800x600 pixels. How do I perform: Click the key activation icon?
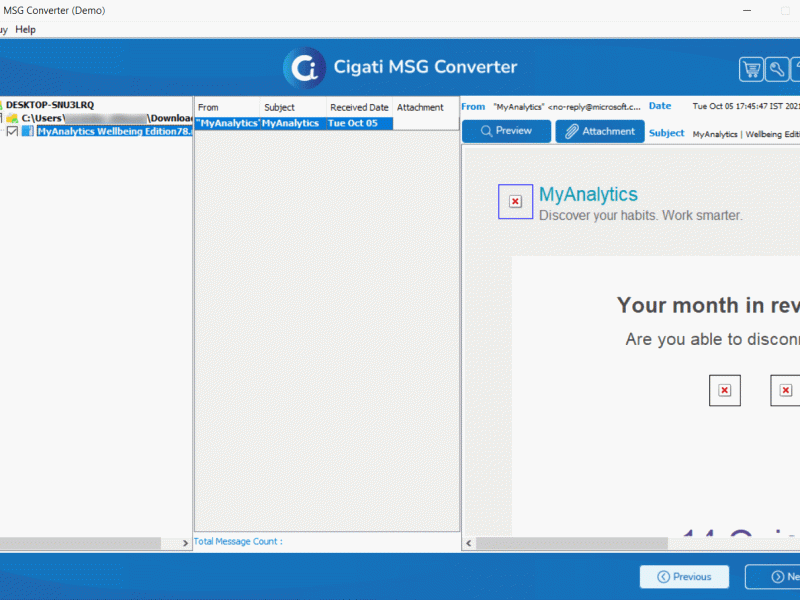(777, 69)
